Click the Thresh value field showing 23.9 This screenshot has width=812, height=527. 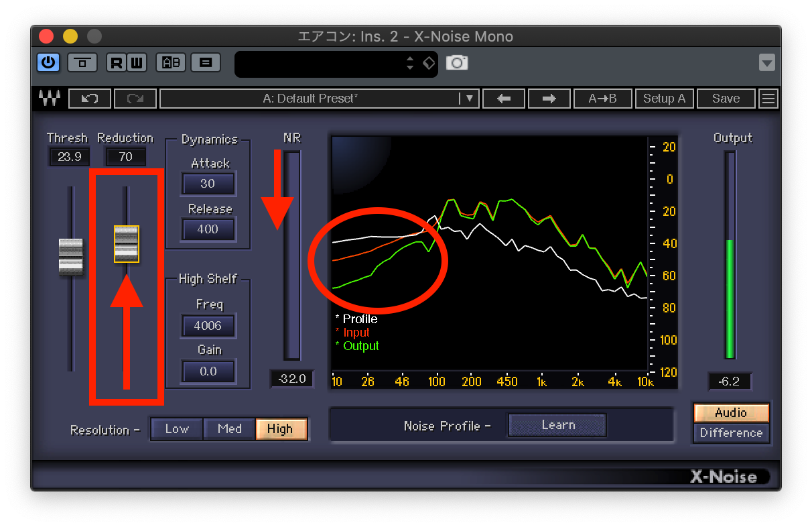click(68, 156)
